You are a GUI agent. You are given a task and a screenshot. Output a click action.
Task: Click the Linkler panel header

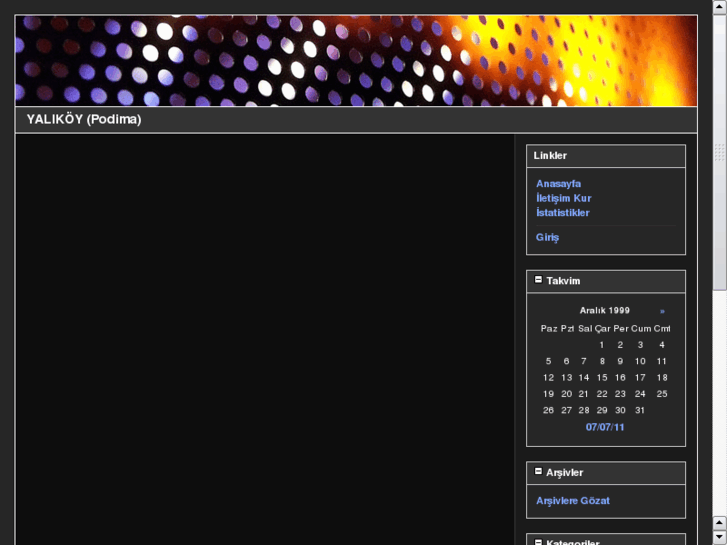point(606,156)
